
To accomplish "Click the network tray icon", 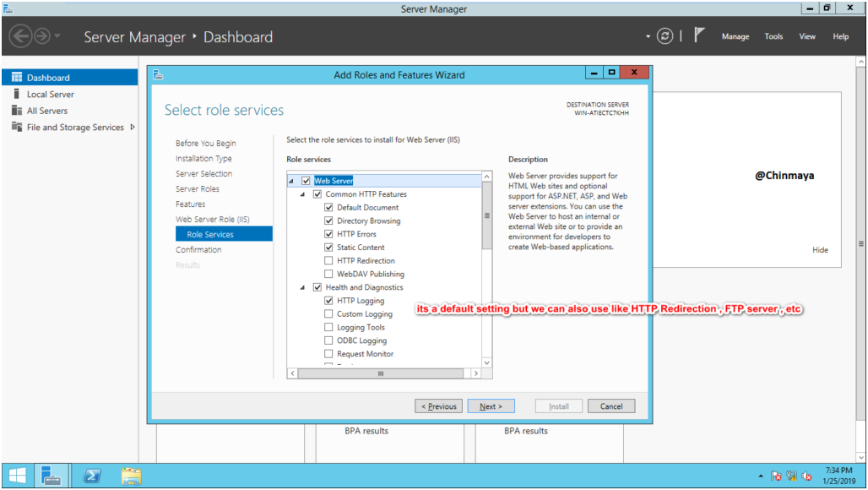I will (x=792, y=476).
